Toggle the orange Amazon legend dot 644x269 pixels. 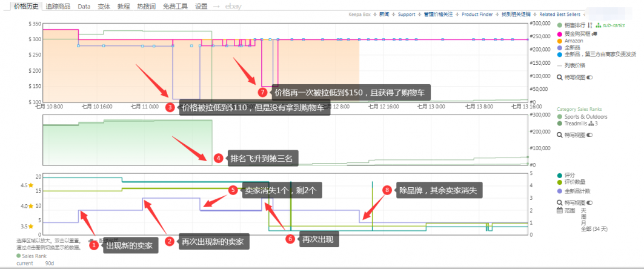(559, 41)
